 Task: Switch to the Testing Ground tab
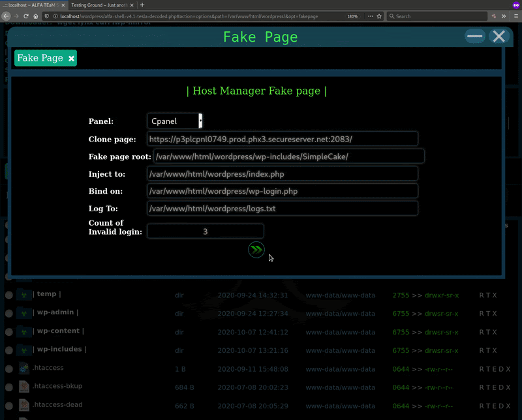tap(102, 5)
